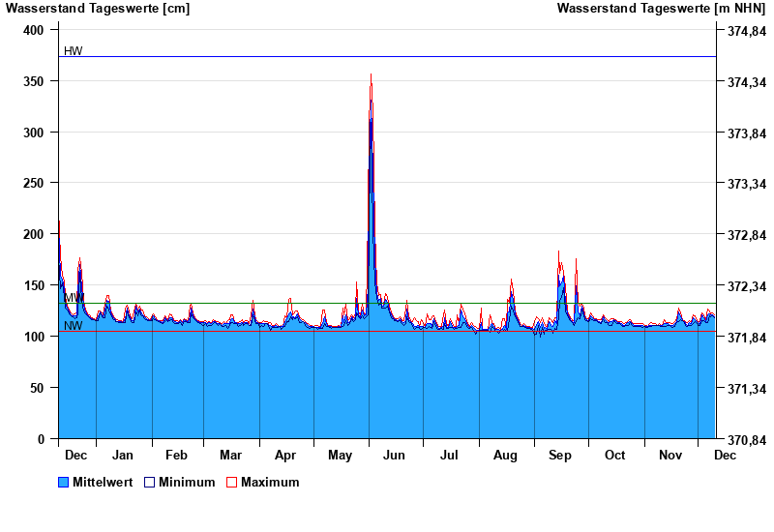774x532 pixels.
Task: Click the Sep month label on the x-axis
Action: click(560, 455)
